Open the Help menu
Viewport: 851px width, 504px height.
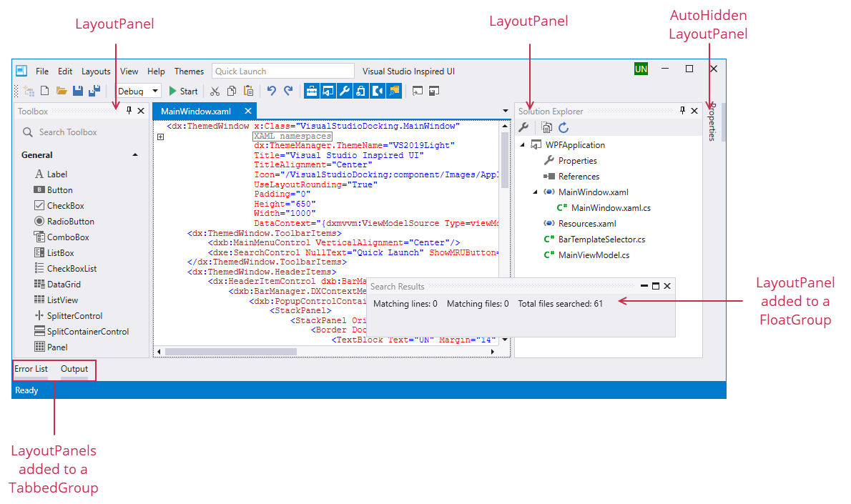point(156,71)
